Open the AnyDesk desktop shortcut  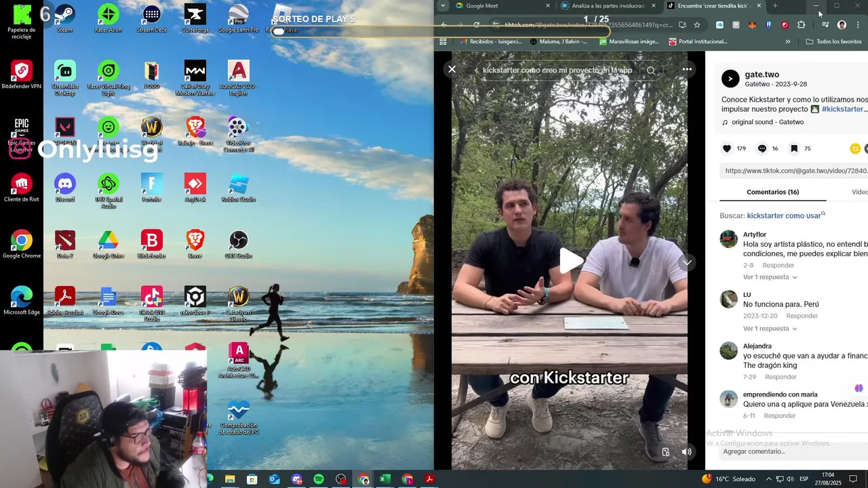195,188
